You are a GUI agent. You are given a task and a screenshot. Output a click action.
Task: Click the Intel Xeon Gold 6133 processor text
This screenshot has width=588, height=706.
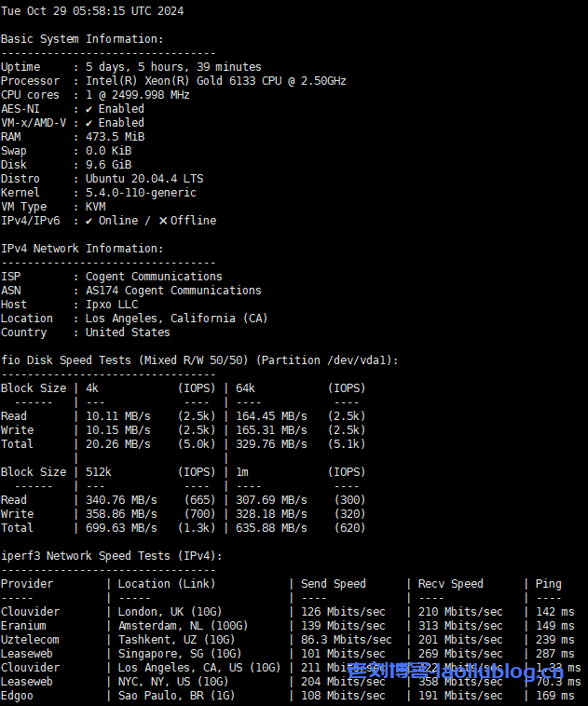click(215, 81)
